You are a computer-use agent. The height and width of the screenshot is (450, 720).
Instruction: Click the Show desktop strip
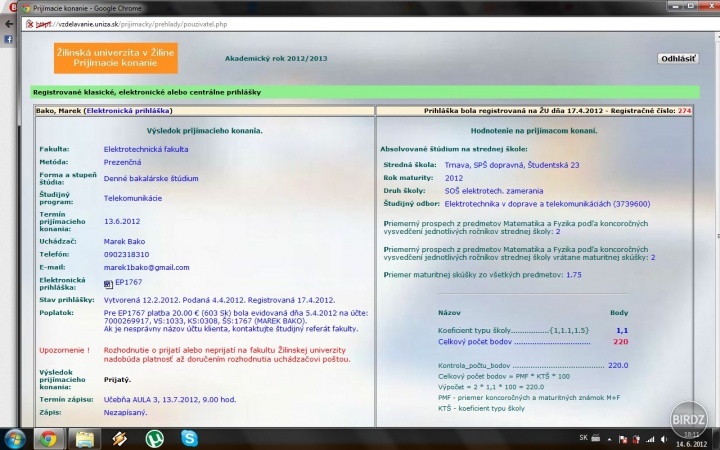click(717, 439)
